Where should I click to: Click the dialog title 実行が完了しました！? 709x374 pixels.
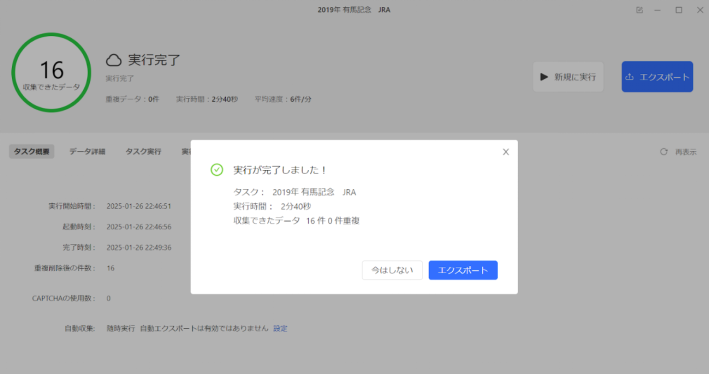pos(280,170)
